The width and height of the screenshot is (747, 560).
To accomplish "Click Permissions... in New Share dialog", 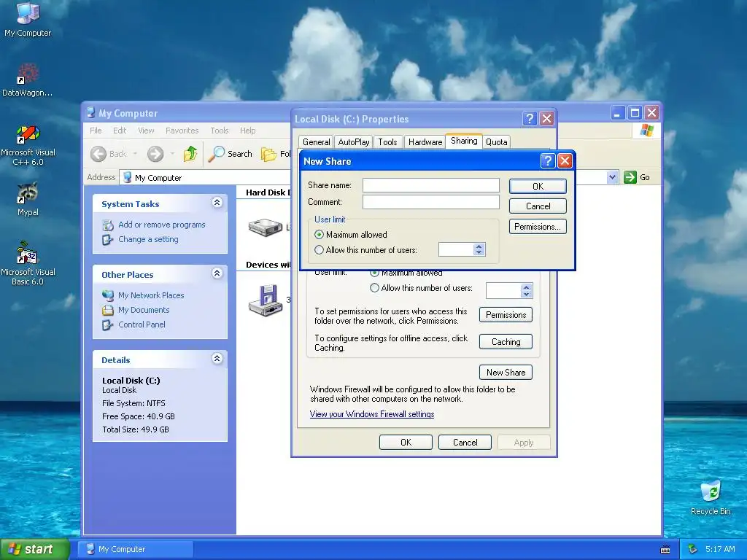I will point(538,227).
